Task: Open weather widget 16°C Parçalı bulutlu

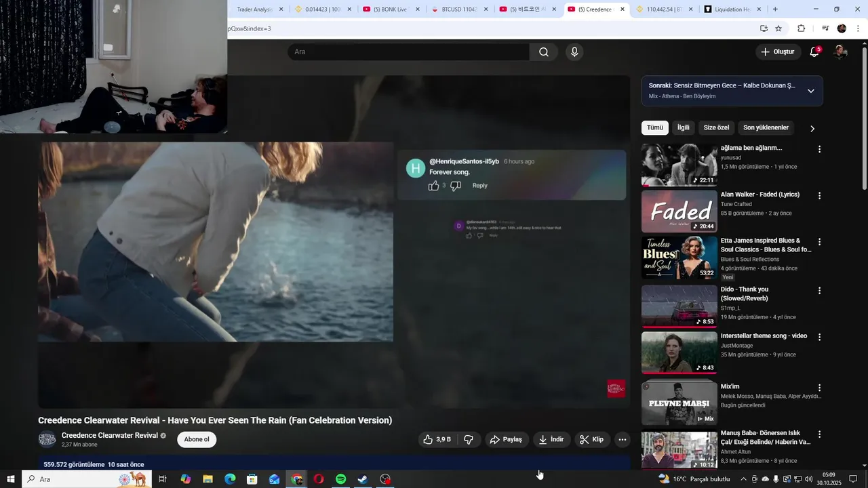Action: 694,479
